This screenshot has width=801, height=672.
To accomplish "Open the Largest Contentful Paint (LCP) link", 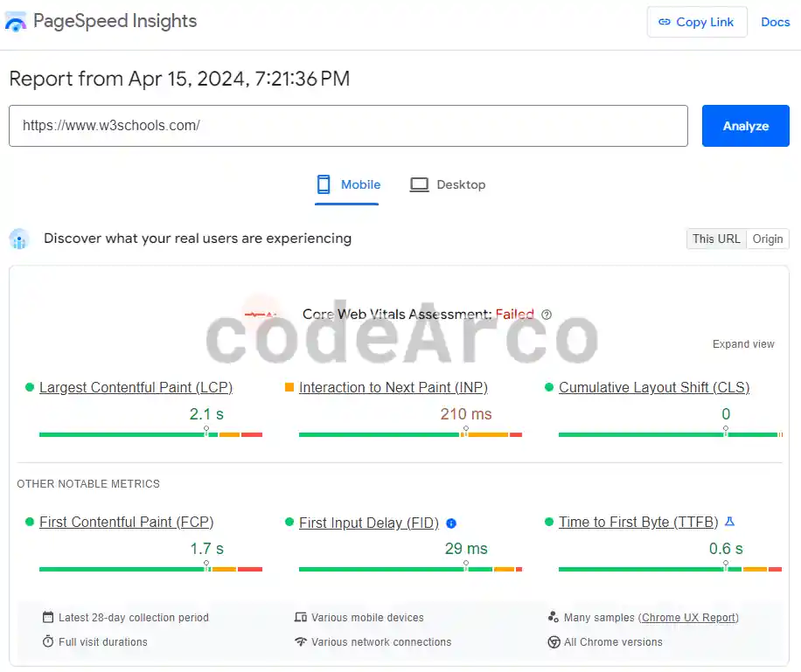I will pyautogui.click(x=136, y=388).
